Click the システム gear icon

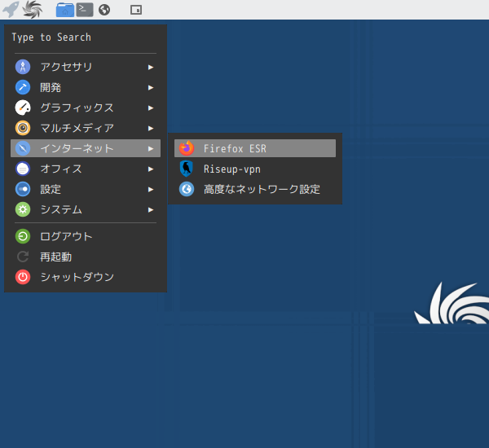pos(23,209)
